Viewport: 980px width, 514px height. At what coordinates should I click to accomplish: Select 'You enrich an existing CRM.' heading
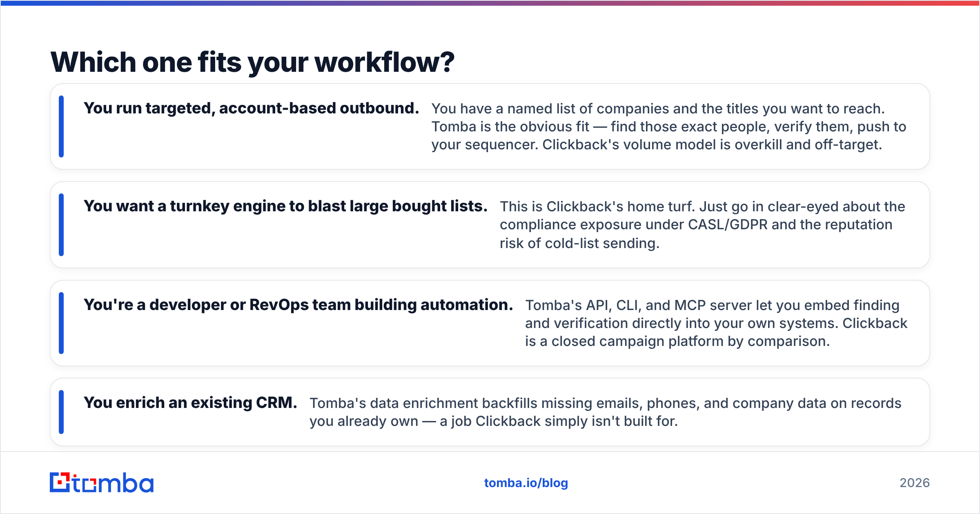click(190, 403)
